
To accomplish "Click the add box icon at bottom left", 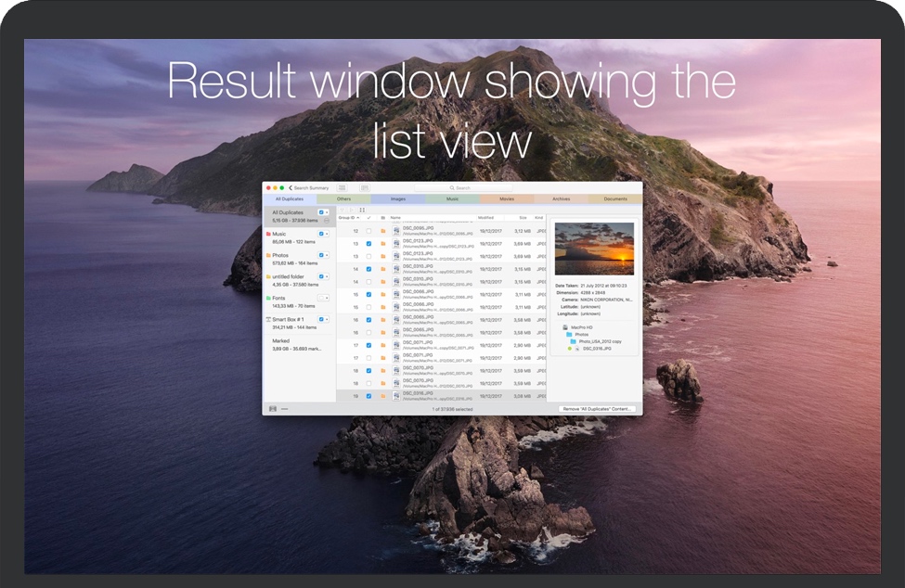I will coord(273,408).
